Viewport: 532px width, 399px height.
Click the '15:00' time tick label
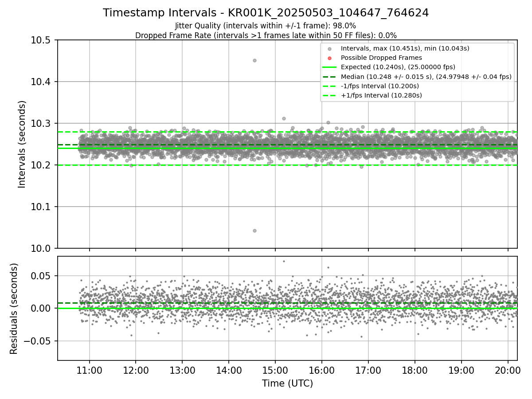click(x=275, y=370)
